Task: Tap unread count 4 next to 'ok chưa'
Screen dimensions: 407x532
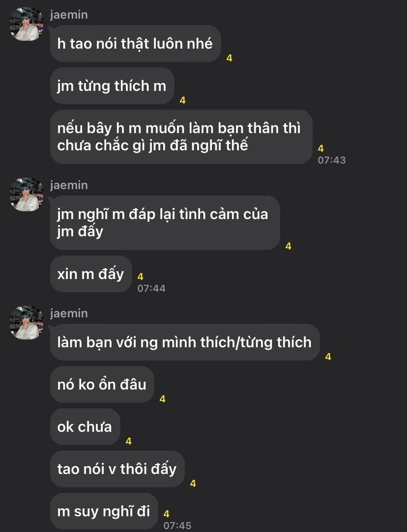Action: pyautogui.click(x=129, y=441)
